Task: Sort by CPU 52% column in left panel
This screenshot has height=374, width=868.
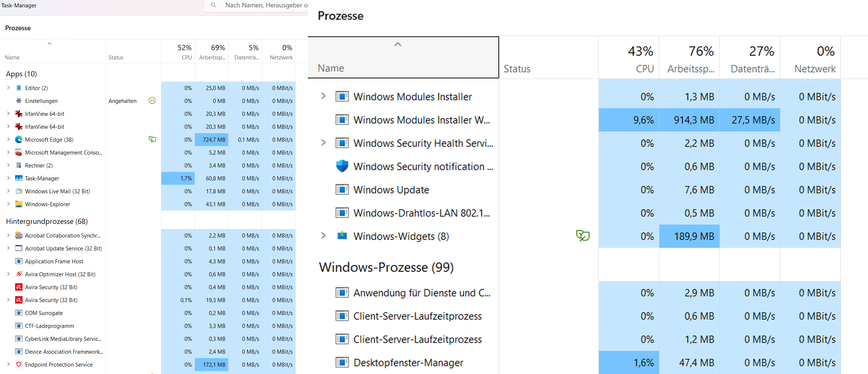Action: (x=178, y=51)
